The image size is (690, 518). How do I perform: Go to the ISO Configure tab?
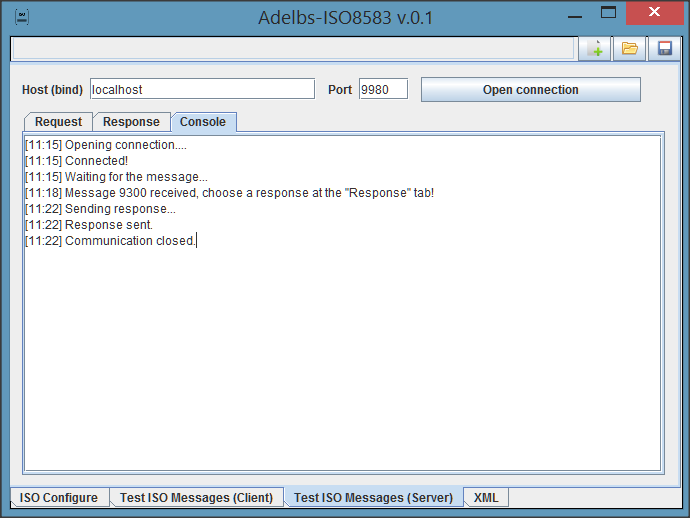pyautogui.click(x=59, y=498)
